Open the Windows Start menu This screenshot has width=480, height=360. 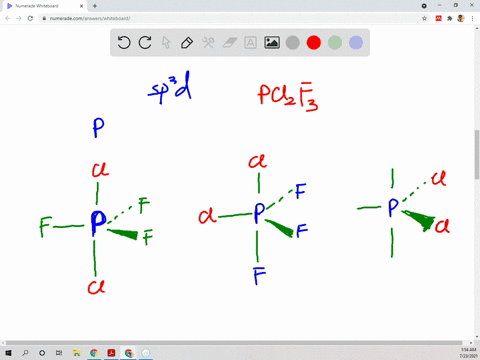[x=8, y=353]
